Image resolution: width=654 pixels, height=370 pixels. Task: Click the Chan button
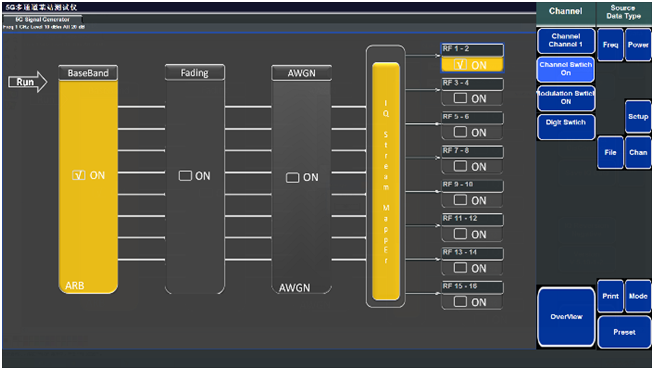tap(638, 153)
